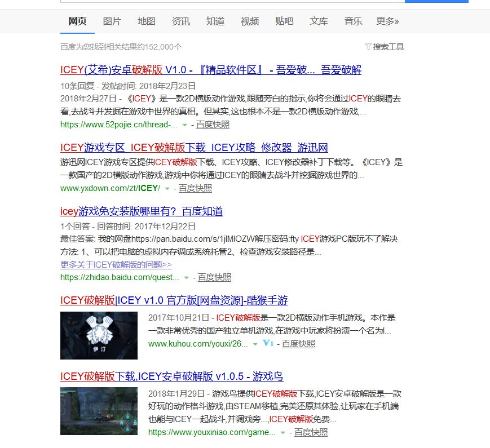490x448 pixels.
Task: Visit the www.youxiniao.com/game URL link
Action: 212,432
